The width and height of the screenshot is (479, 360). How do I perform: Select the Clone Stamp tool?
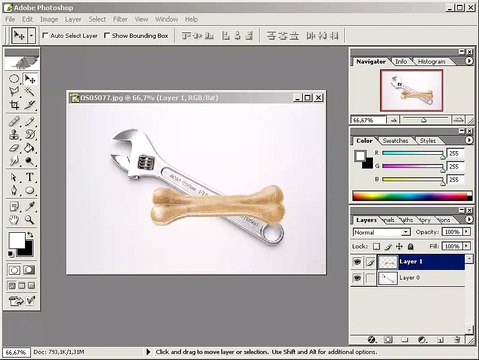click(14, 135)
